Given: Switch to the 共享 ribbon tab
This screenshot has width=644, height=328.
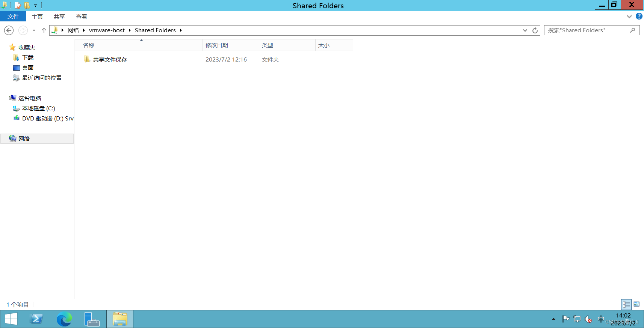Looking at the screenshot, I should [x=59, y=17].
